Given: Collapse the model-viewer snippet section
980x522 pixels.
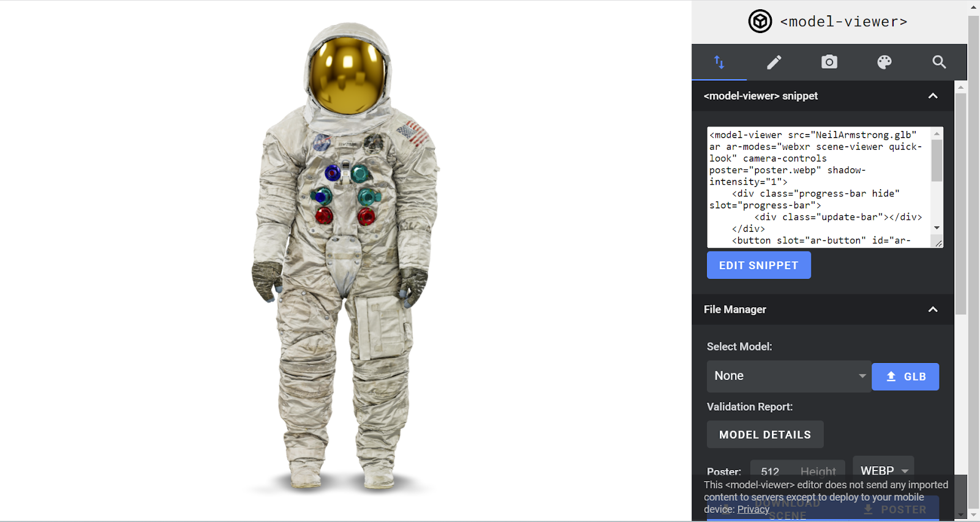Looking at the screenshot, I should (x=933, y=96).
